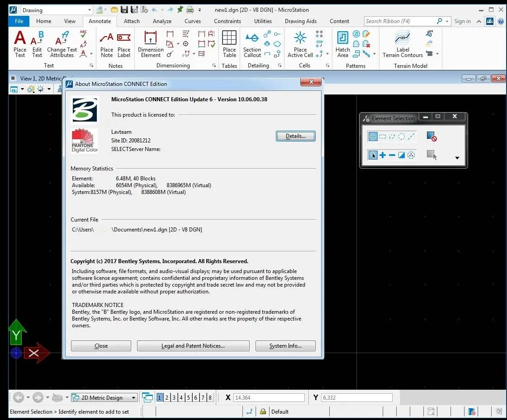Screen dimensions: 507x420
Task: Open the Dimensioning group dialog launcher
Action: pyautogui.click(x=214, y=65)
